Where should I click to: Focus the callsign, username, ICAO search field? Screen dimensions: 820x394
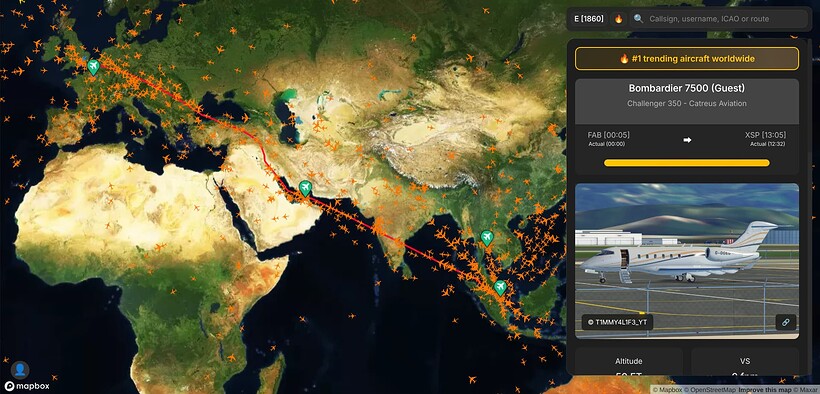click(x=719, y=19)
